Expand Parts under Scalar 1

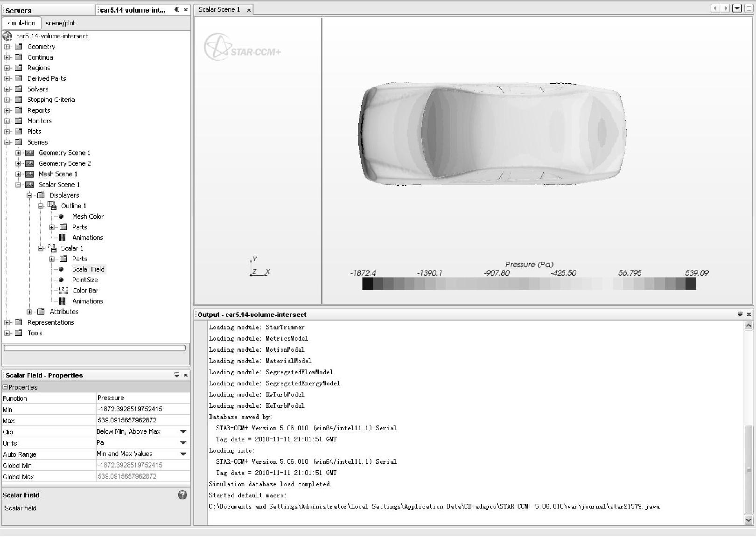[x=52, y=259]
